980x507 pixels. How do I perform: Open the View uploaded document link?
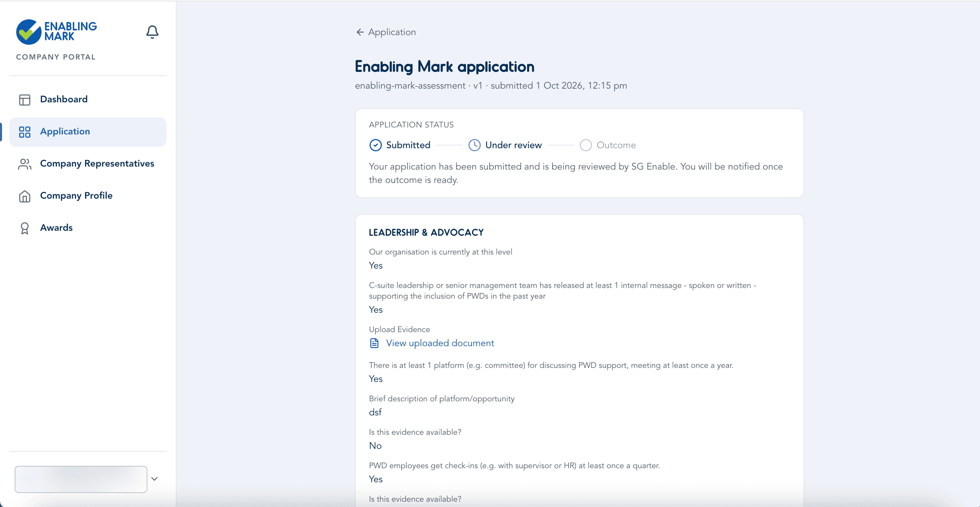pyautogui.click(x=440, y=343)
